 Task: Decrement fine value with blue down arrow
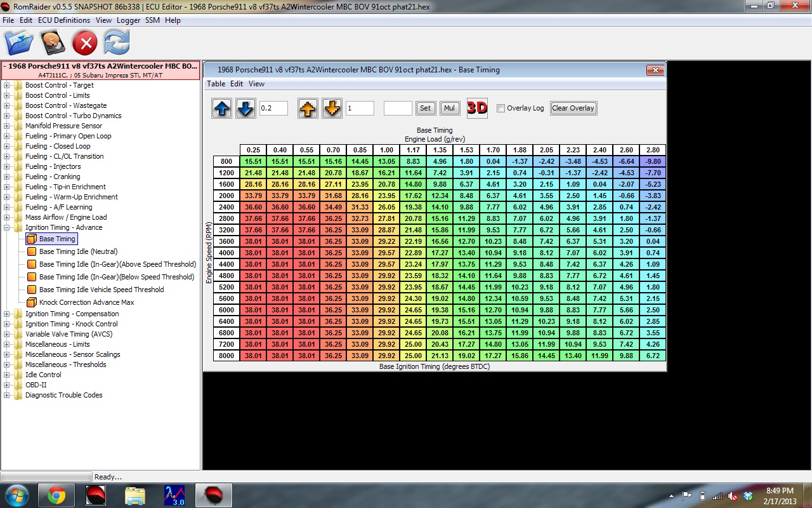point(246,108)
